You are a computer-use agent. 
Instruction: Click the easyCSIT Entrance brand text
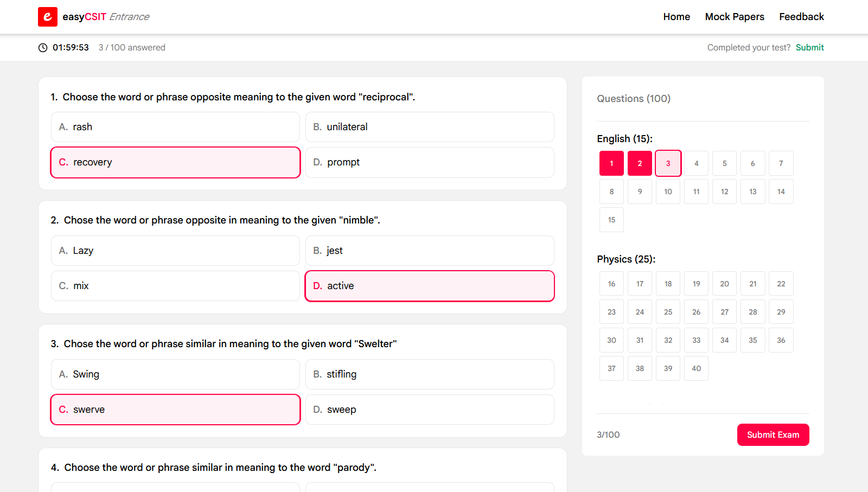tap(106, 17)
